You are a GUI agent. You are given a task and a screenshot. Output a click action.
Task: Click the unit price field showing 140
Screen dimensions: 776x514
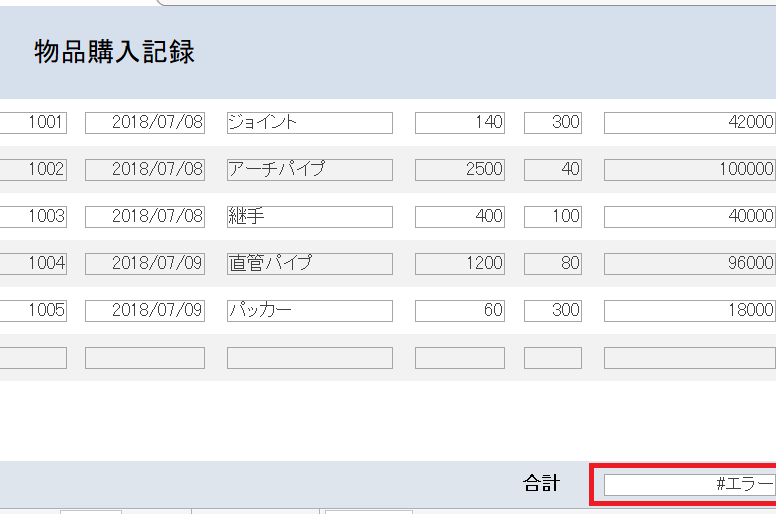point(459,123)
